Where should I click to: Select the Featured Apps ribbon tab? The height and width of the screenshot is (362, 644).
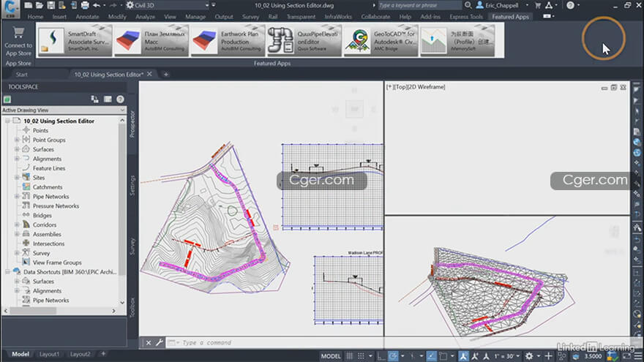click(510, 17)
